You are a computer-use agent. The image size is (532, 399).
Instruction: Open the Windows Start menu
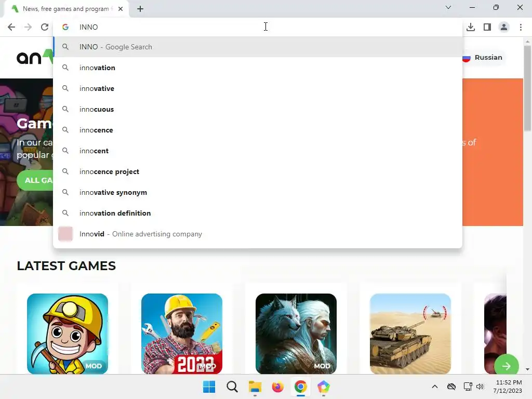pos(209,387)
